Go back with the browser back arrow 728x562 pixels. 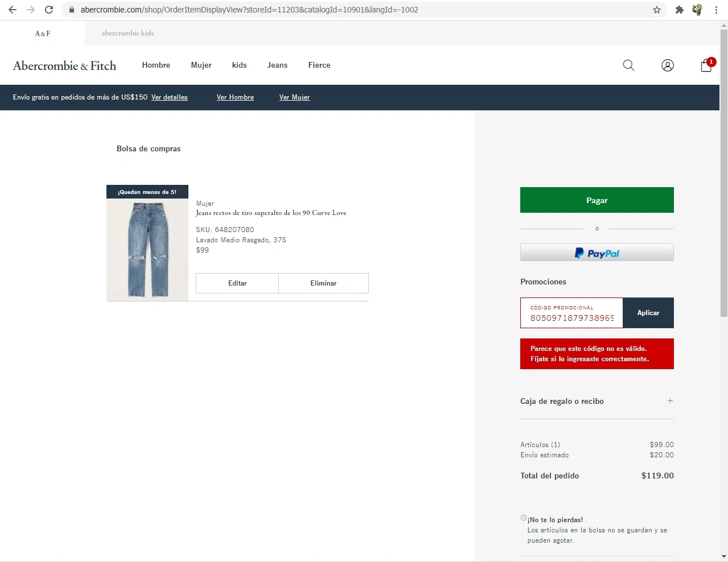click(x=13, y=10)
